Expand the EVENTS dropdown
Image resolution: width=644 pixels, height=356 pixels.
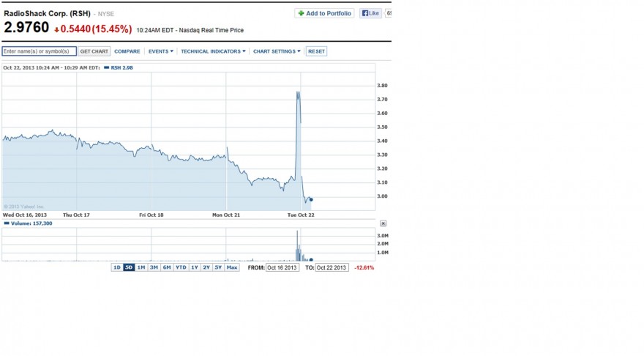[x=160, y=51]
